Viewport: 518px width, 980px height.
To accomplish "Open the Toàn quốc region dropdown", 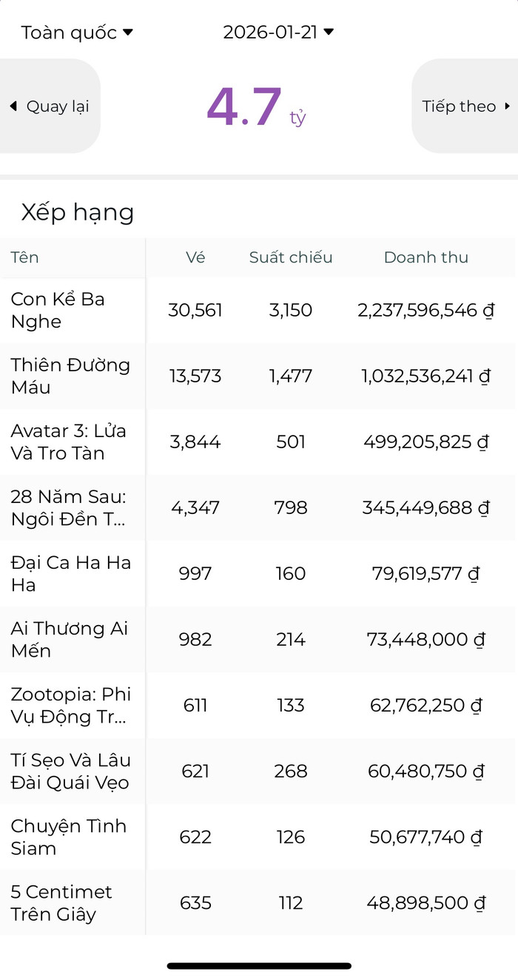I will (77, 33).
